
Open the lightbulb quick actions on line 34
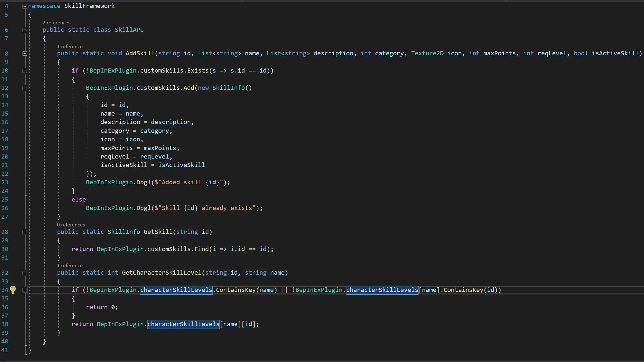(x=13, y=290)
